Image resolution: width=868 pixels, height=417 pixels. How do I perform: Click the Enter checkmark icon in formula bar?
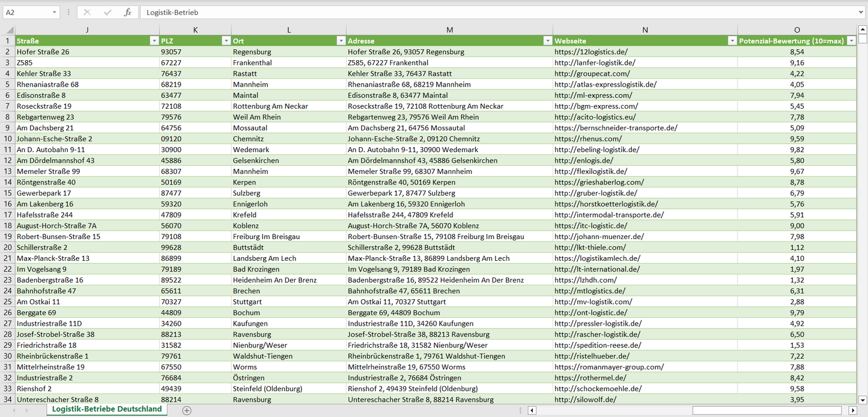[108, 12]
